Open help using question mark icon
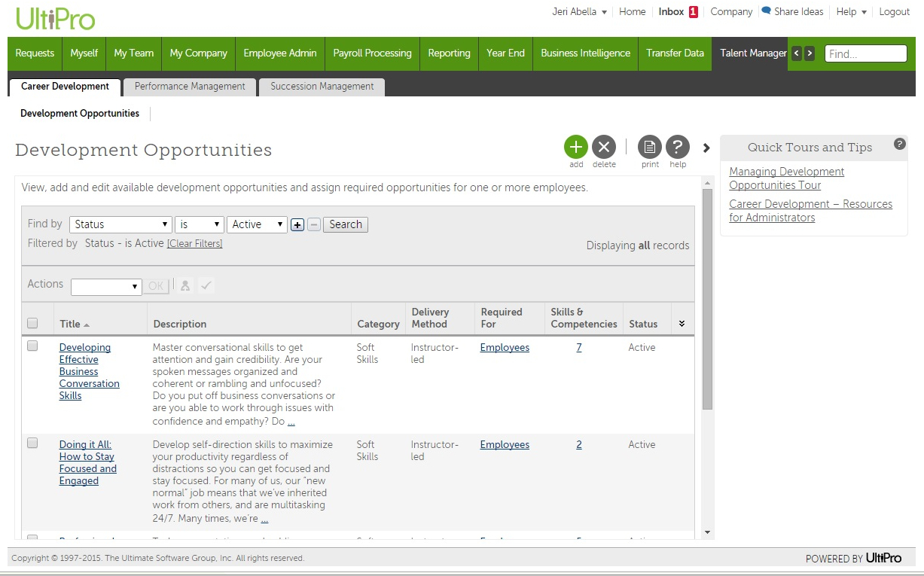Image resolution: width=924 pixels, height=576 pixels. point(678,147)
